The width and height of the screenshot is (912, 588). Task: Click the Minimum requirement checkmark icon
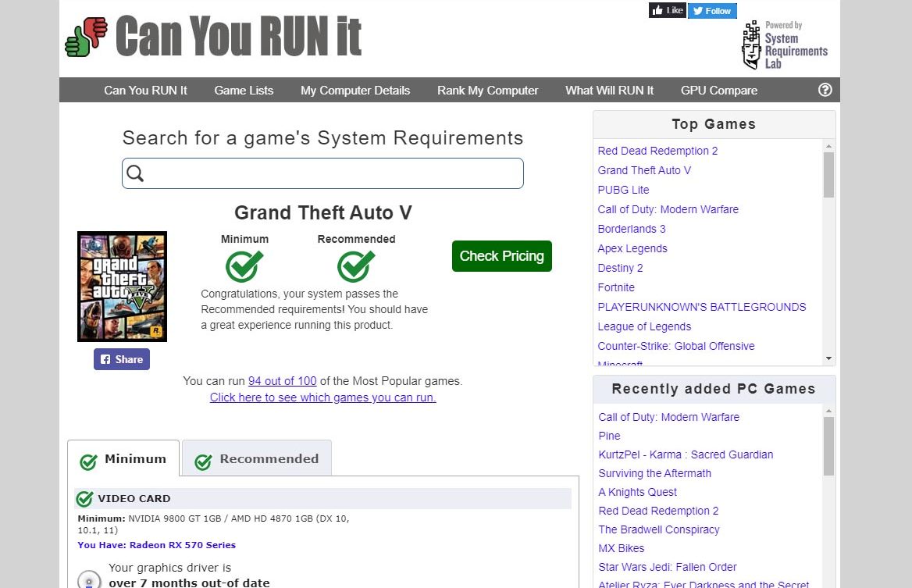[244, 265]
